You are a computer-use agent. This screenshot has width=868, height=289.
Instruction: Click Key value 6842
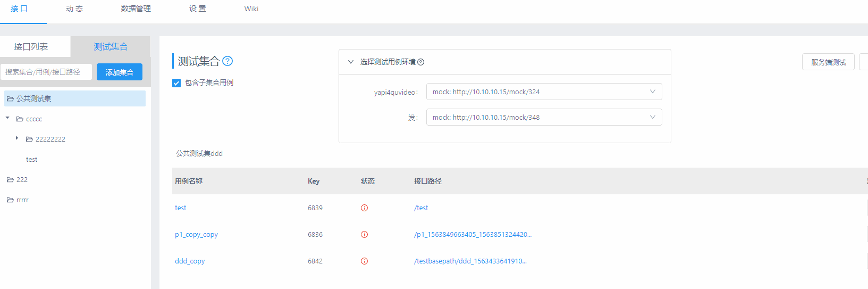(x=315, y=261)
